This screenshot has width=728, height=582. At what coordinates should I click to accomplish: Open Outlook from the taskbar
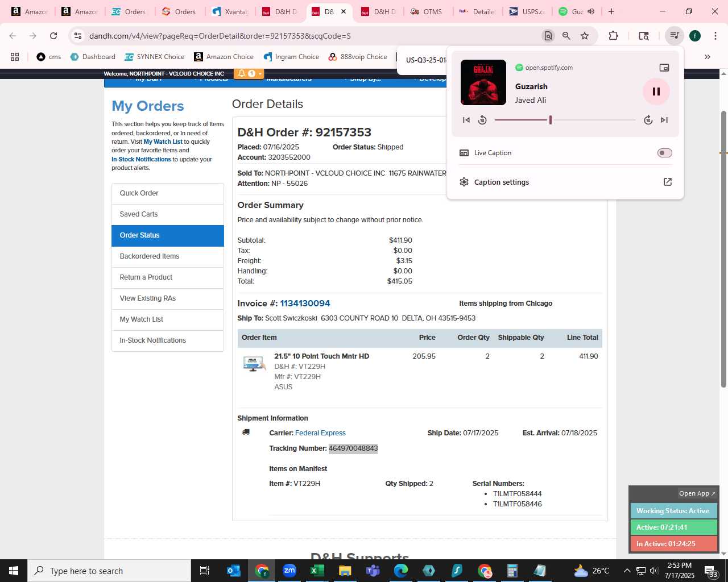[x=234, y=571]
